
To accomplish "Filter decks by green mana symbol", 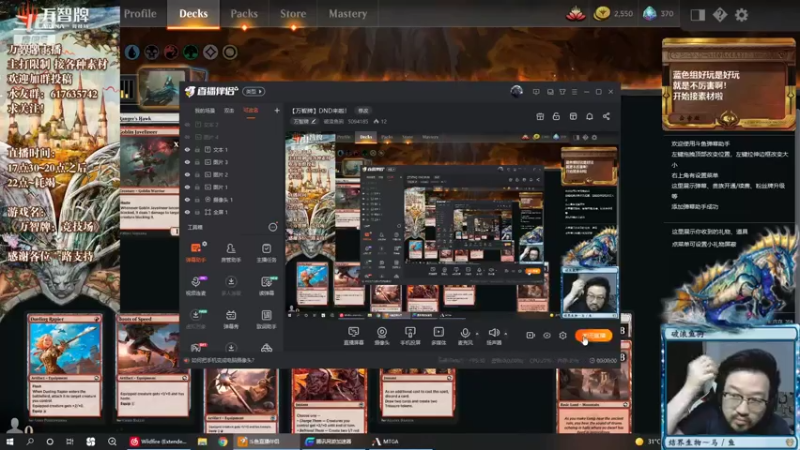I will coord(190,52).
